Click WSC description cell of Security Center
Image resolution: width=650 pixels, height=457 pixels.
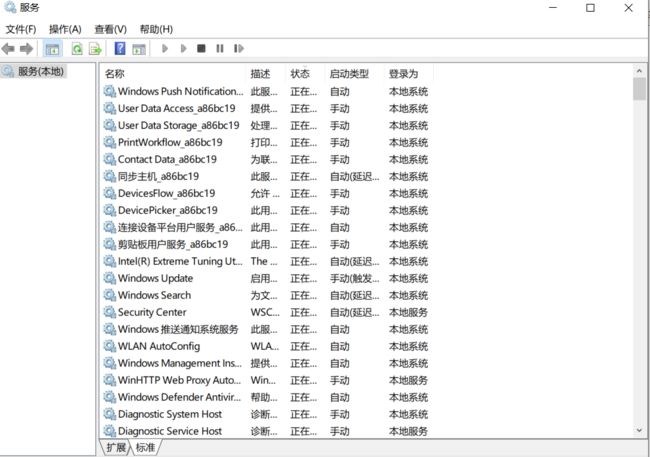pyautogui.click(x=265, y=312)
